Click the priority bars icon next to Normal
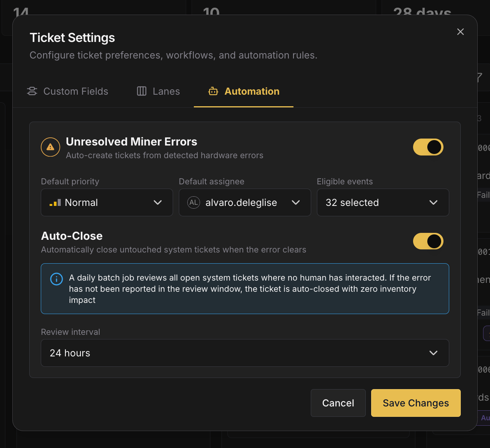This screenshot has width=490, height=448. point(55,202)
